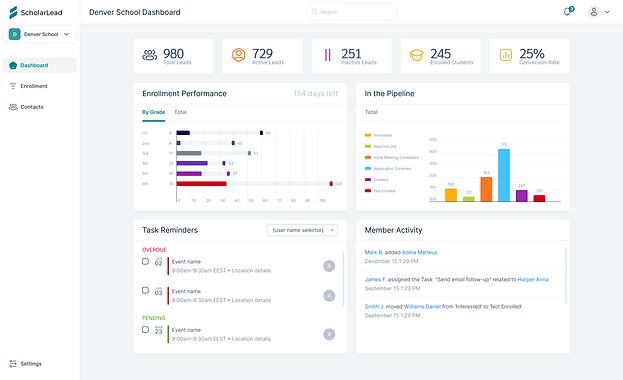Click the ScholarLead logo icon
Image resolution: width=623 pixels, height=380 pixels.
13,12
